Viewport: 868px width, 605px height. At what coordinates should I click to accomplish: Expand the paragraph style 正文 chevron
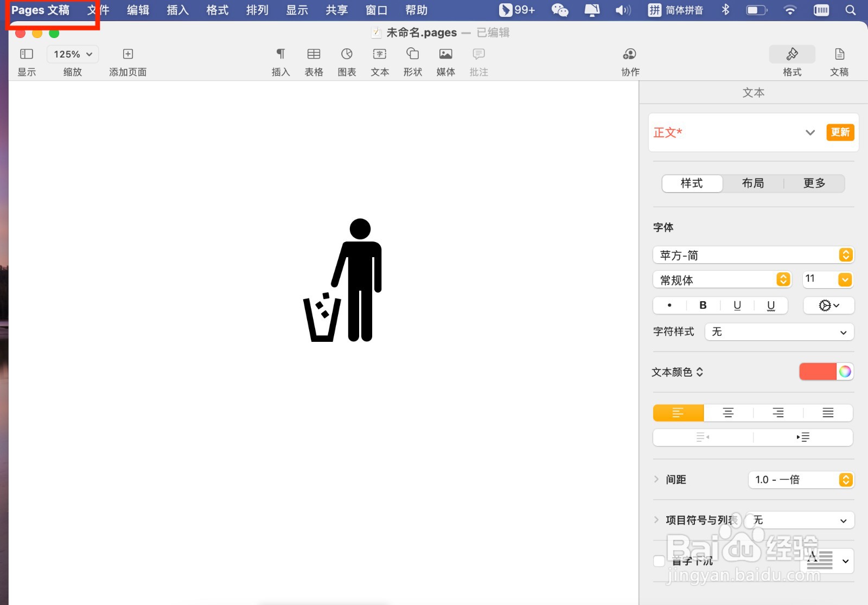pos(810,132)
